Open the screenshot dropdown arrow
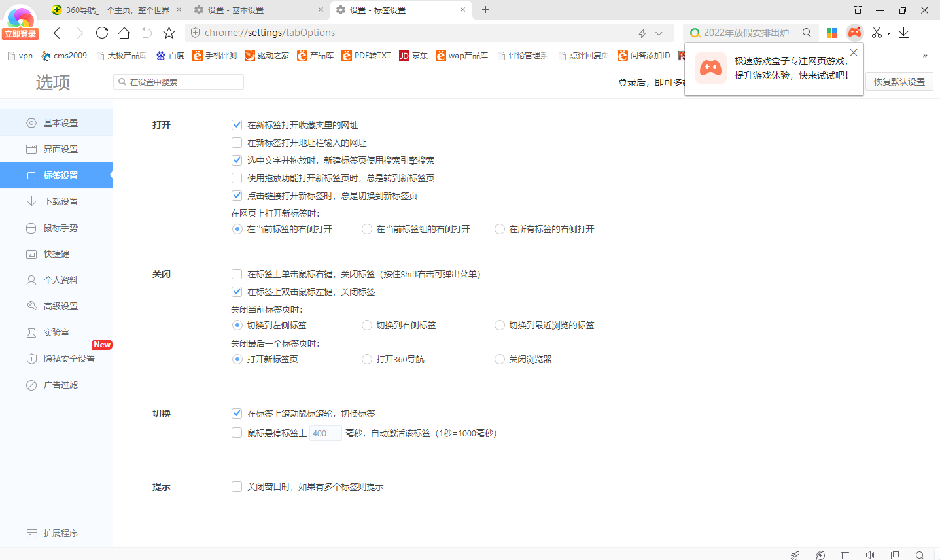 (887, 32)
